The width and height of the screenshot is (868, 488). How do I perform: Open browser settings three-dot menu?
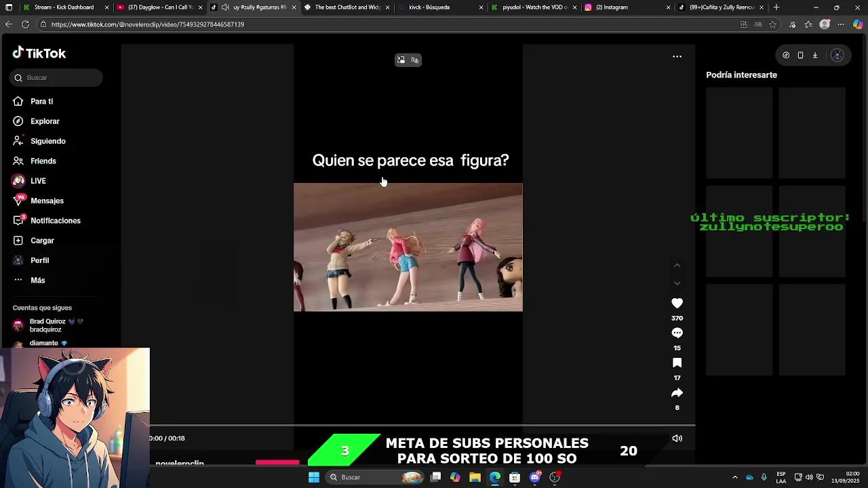coord(841,24)
